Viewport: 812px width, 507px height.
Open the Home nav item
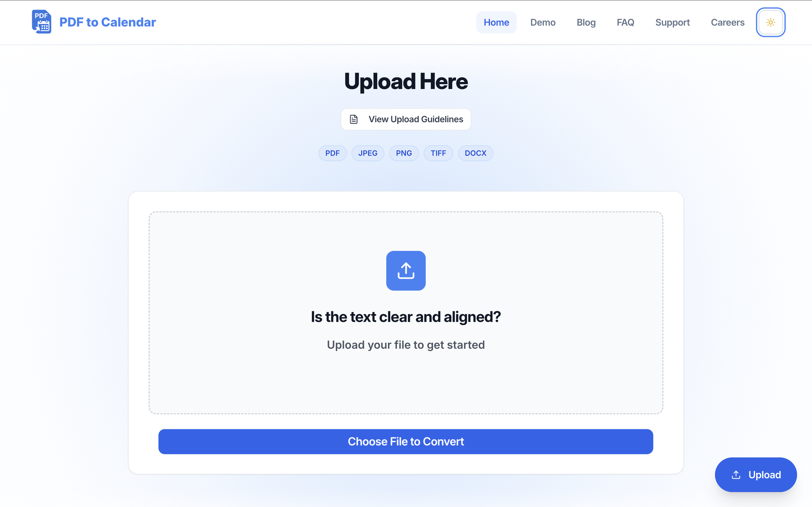click(x=496, y=22)
